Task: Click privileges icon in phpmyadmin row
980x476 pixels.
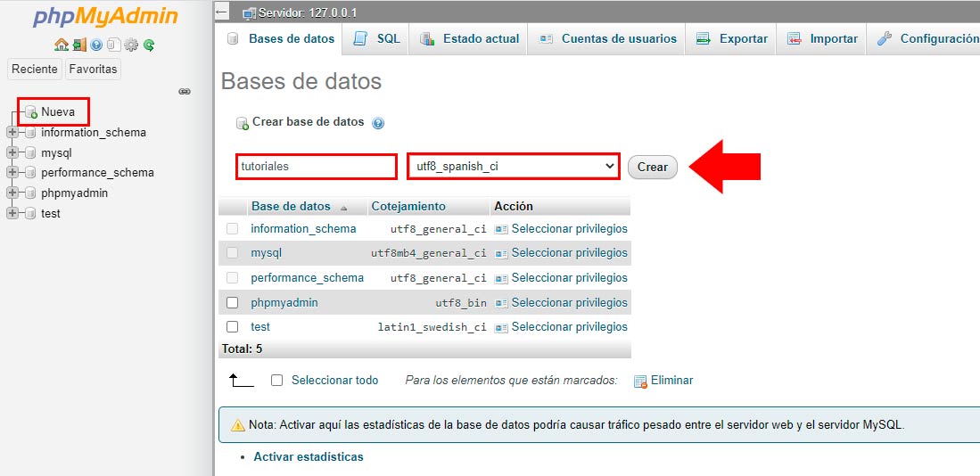Action: (500, 303)
